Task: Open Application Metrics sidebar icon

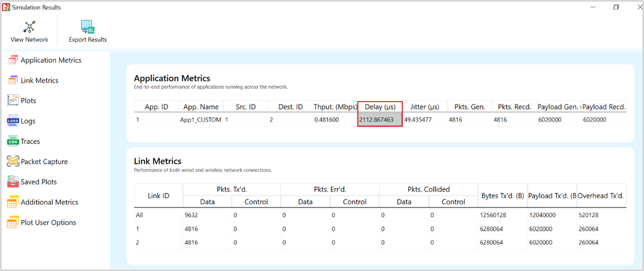Action: click(x=13, y=60)
